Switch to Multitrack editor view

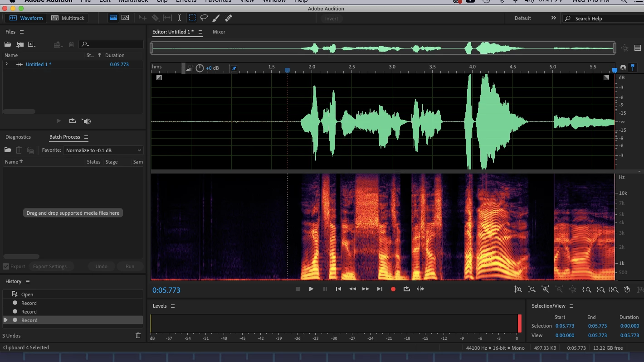point(68,18)
